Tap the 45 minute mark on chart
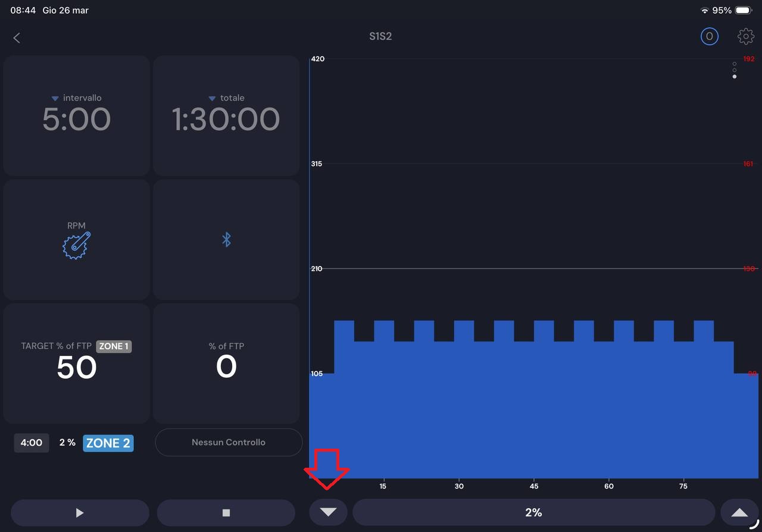This screenshot has width=762, height=532. tap(534, 486)
